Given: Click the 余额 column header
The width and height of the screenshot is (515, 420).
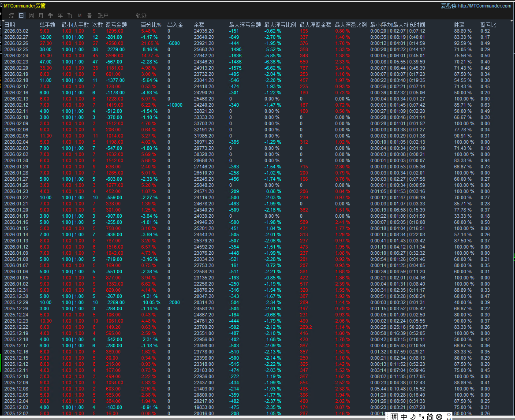Looking at the screenshot, I should click(x=199, y=25).
